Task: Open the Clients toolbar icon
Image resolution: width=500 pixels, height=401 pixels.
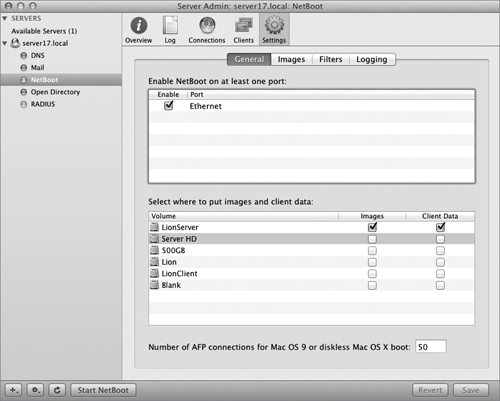Action: [244, 26]
